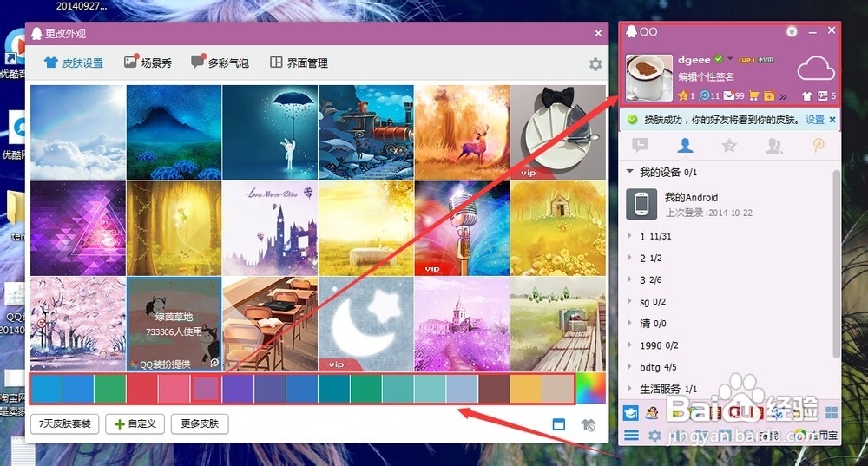Viewport: 868px width, 466px height.
Task: Dismiss the skin-change success notification
Action: [832, 120]
